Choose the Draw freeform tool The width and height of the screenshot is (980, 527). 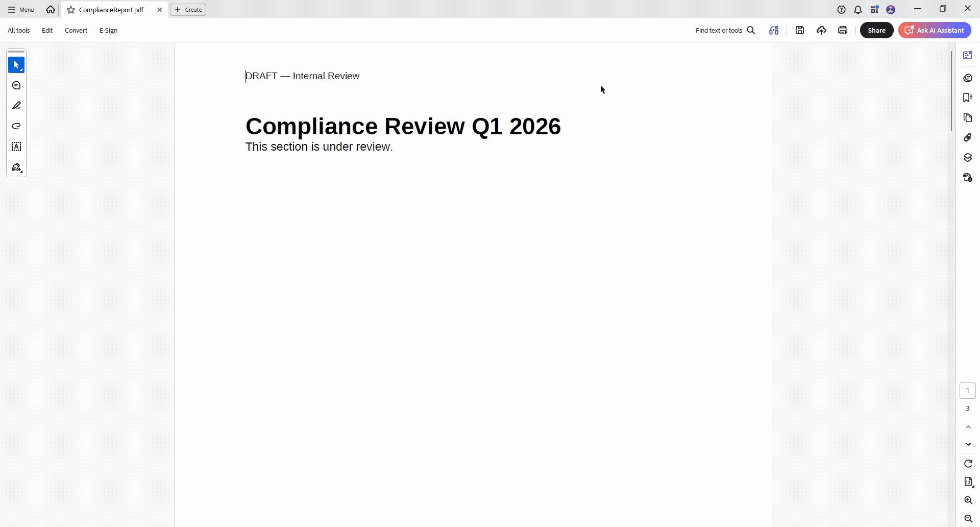pos(16,126)
